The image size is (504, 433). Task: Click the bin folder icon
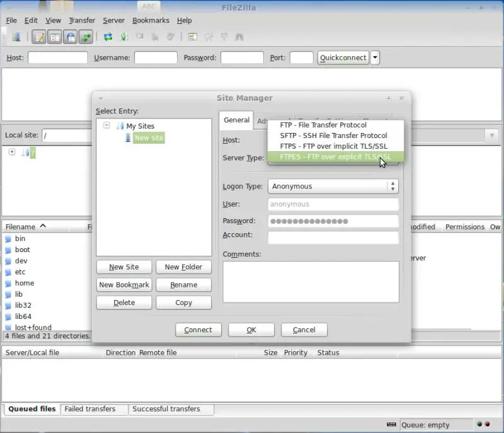click(x=8, y=239)
